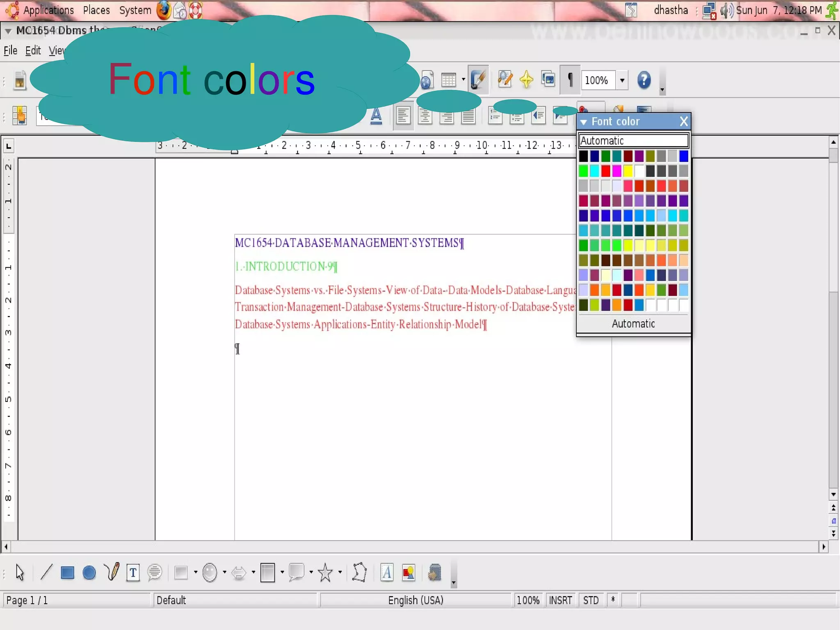The height and width of the screenshot is (630, 840).
Task: Click the English (USA) language status field
Action: click(415, 600)
